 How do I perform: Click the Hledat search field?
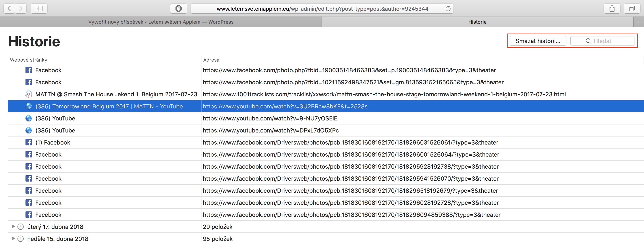point(602,41)
